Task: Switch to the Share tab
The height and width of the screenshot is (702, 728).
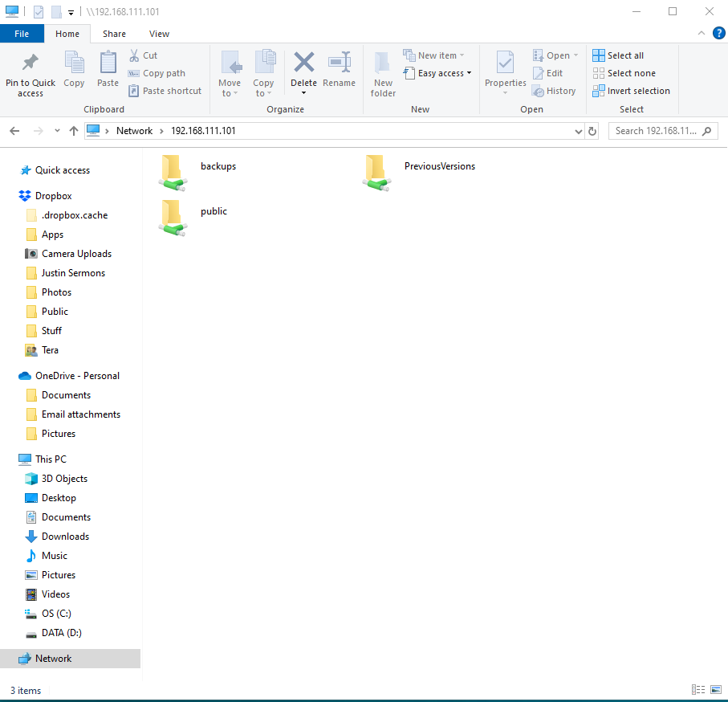Action: pos(114,34)
